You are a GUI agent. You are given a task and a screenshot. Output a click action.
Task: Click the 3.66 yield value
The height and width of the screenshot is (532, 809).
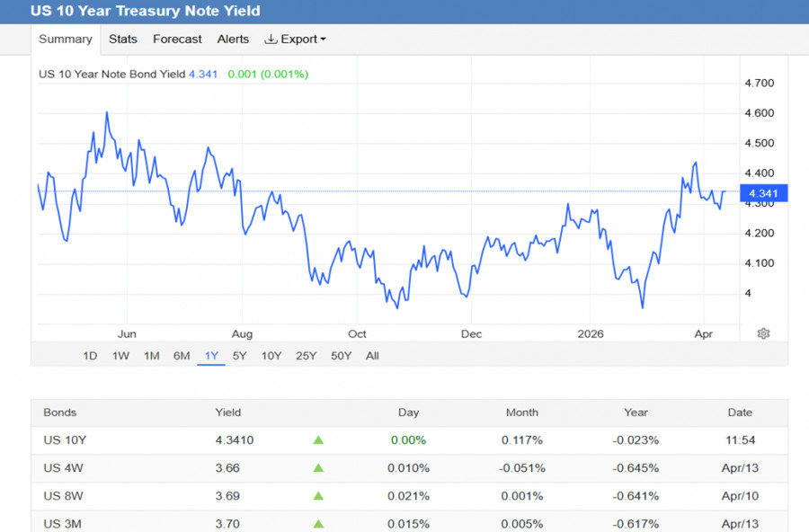pyautogui.click(x=227, y=468)
